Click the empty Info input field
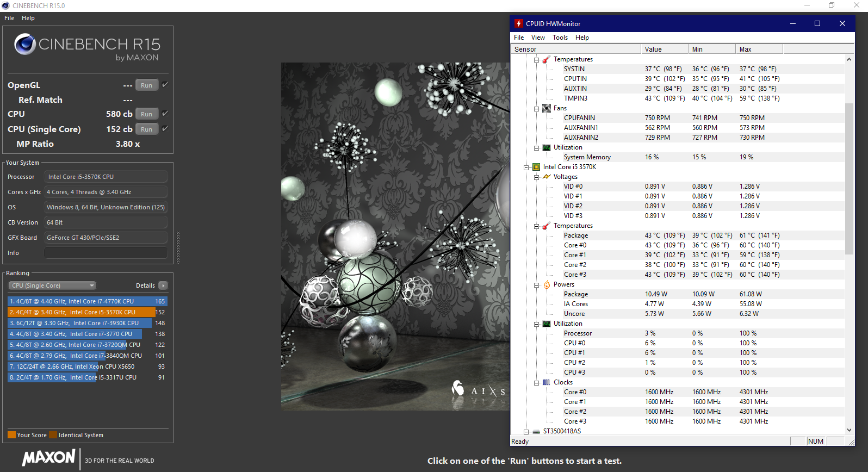Viewport: 868px width, 472px height. 106,253
